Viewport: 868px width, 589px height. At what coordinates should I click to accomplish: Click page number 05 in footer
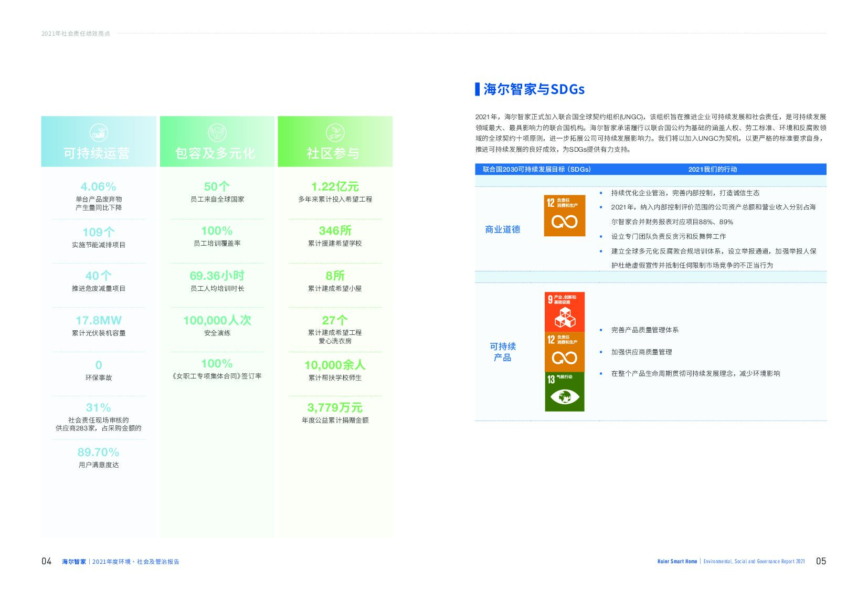point(821,561)
